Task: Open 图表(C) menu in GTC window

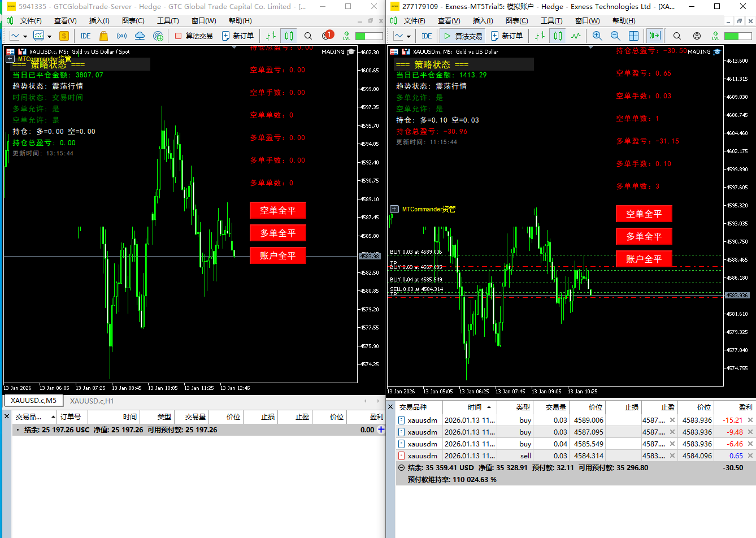Action: [133, 20]
